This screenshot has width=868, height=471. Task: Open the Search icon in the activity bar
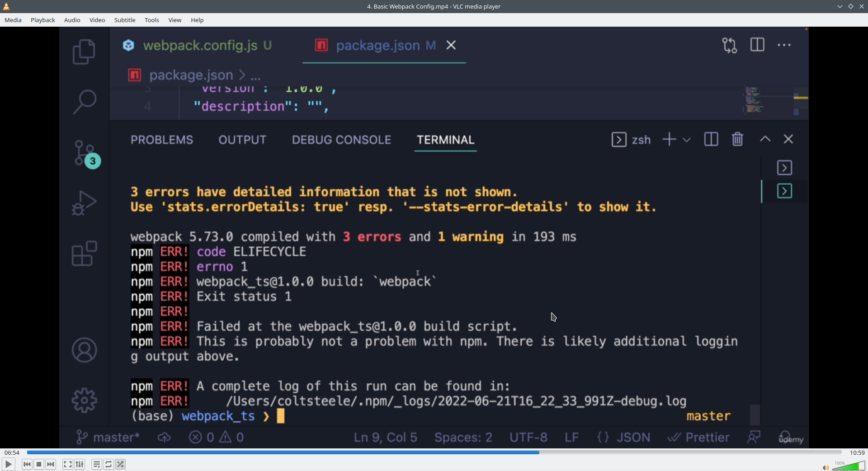84,102
